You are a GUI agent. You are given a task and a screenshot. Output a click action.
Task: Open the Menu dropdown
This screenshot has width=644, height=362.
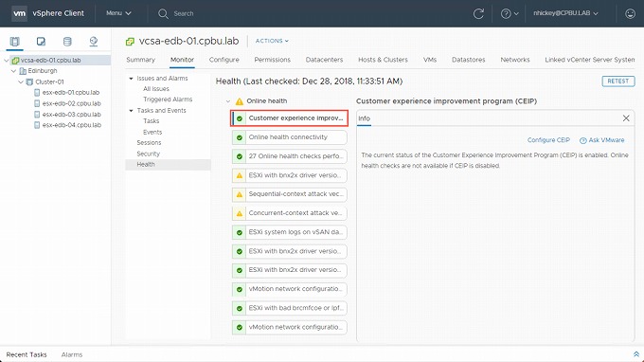(118, 13)
